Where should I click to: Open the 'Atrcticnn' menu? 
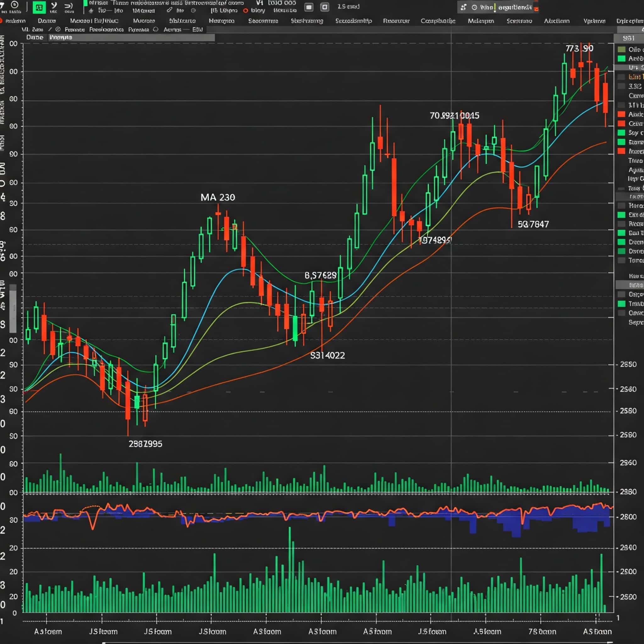coord(557,21)
